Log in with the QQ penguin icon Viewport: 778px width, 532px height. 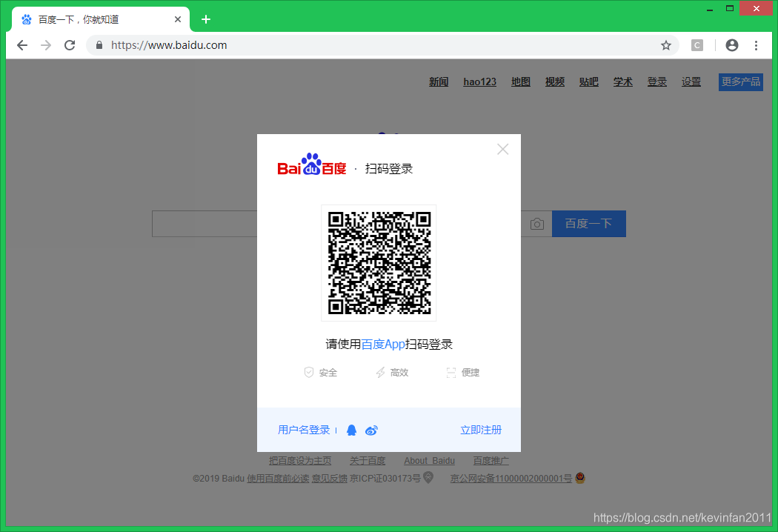pos(352,430)
